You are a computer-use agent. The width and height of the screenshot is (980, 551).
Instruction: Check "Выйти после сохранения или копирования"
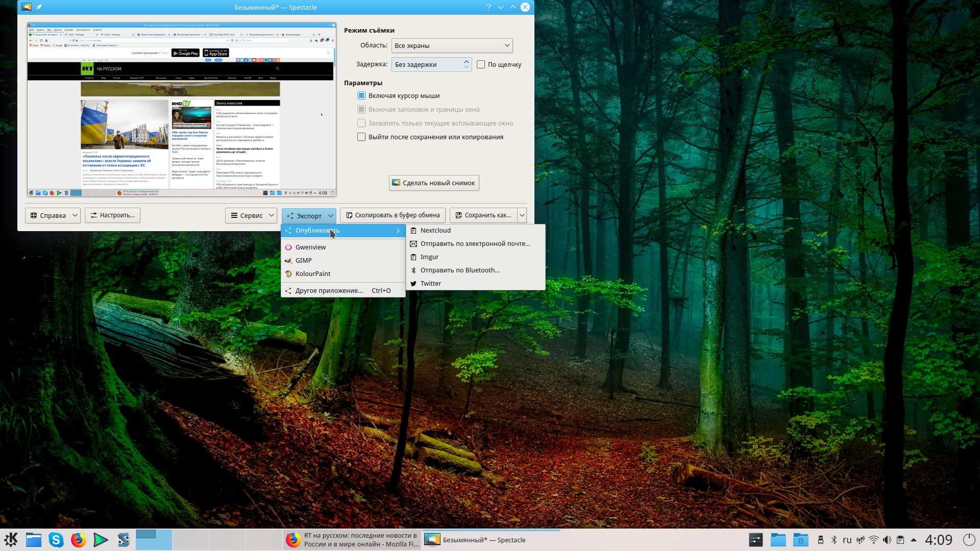[361, 137]
